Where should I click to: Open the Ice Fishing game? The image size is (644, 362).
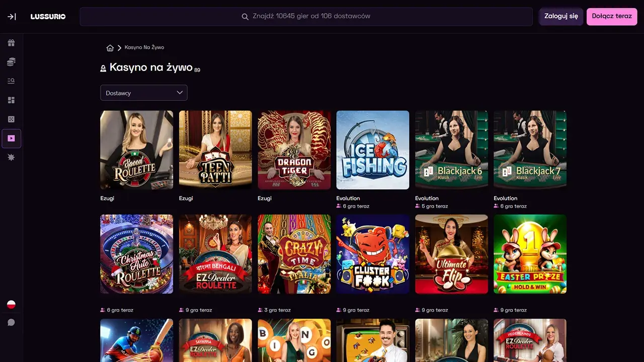click(373, 150)
